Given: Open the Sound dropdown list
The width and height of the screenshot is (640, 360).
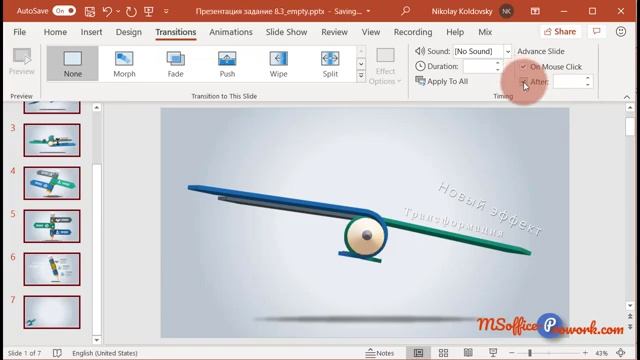Looking at the screenshot, I should (x=508, y=51).
